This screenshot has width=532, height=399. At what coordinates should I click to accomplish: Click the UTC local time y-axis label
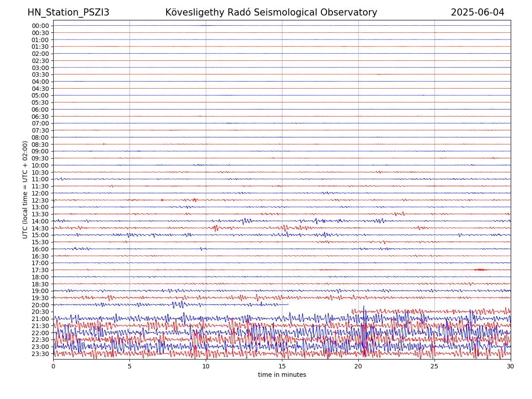(25, 190)
